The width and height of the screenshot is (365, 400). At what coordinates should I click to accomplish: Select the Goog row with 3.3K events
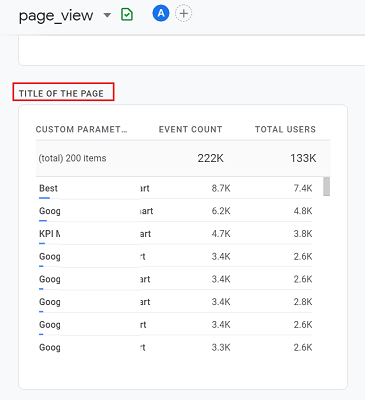coord(176,347)
